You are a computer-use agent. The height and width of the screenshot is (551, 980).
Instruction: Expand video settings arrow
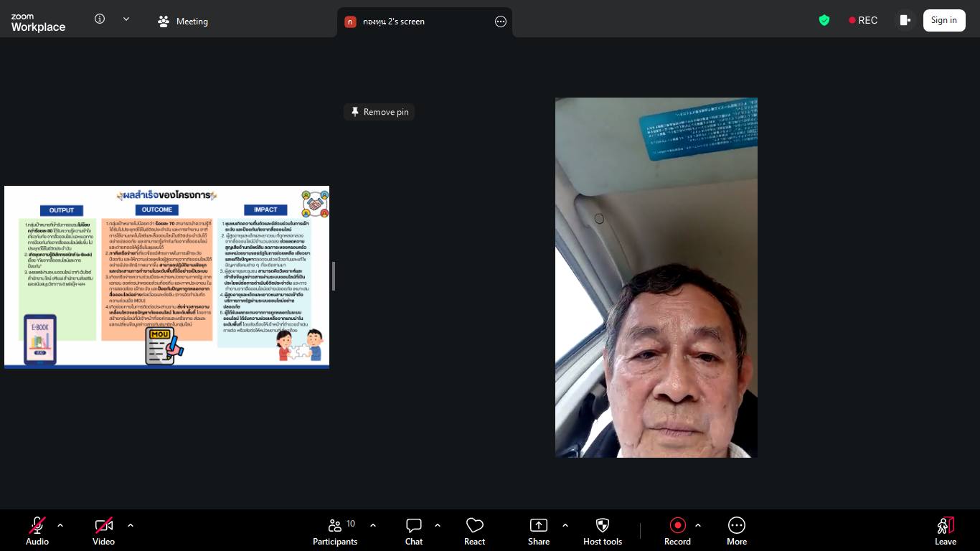(x=131, y=525)
